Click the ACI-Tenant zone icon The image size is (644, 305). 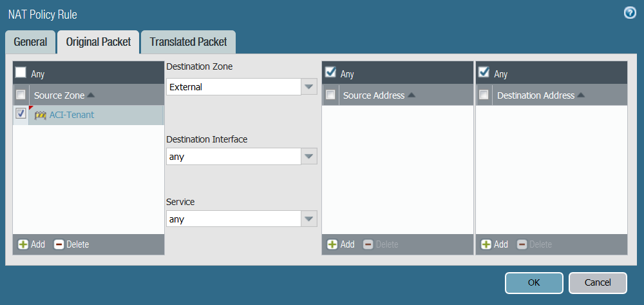[x=41, y=115]
